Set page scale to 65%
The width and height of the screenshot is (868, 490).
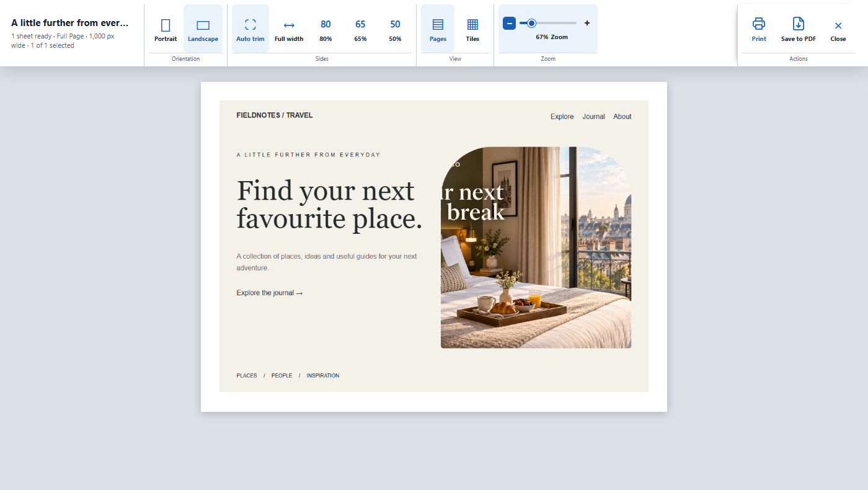coord(360,29)
